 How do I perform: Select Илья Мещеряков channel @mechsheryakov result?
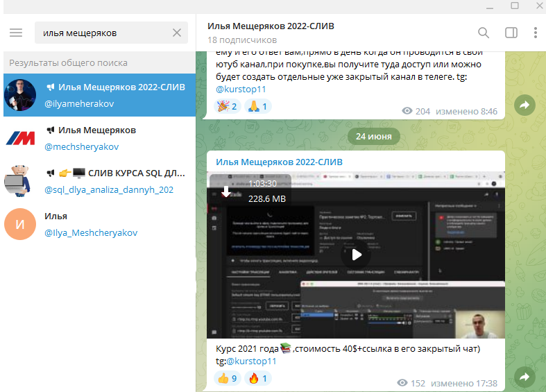click(99, 137)
